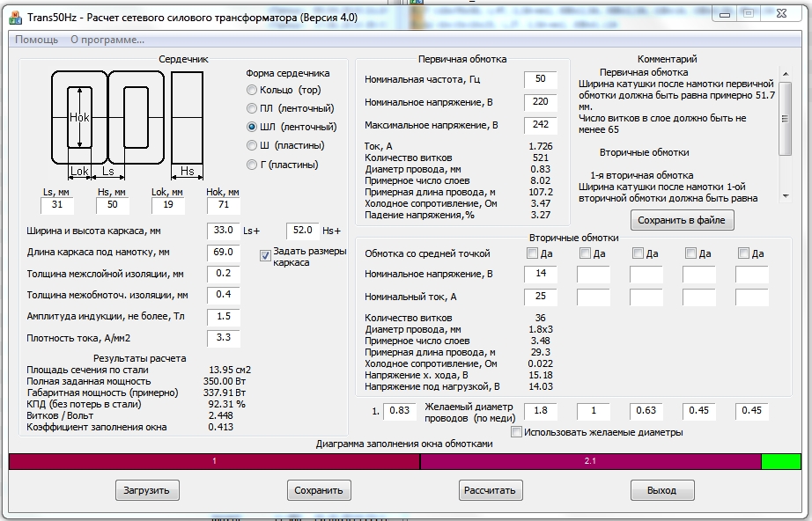The image size is (812, 521).
Task: Choose the Г (пластины) core shape
Action: click(253, 165)
